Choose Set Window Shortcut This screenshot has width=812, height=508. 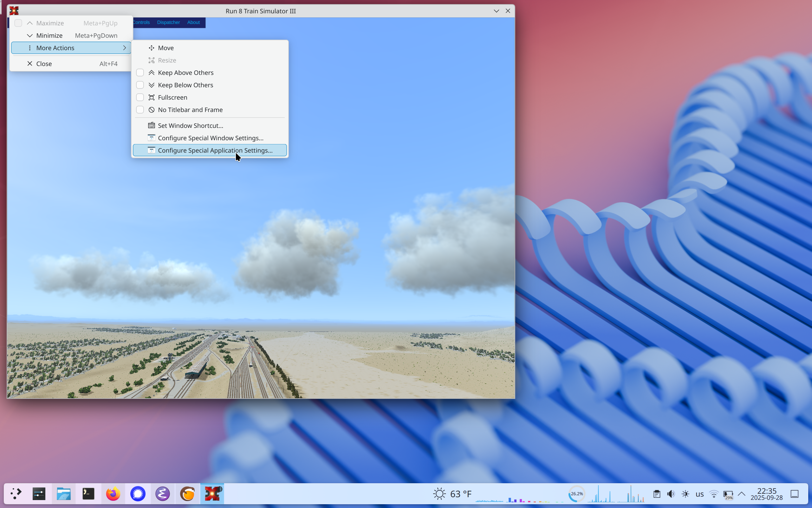pos(190,125)
